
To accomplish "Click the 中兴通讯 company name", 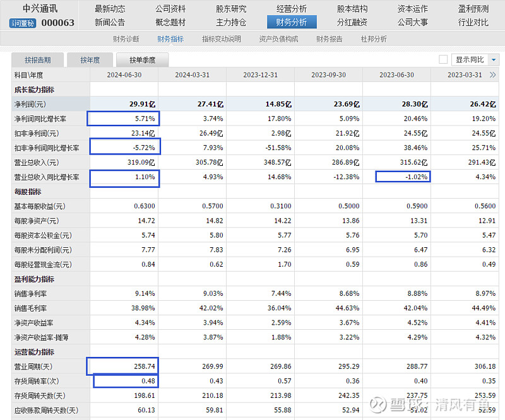I will coord(40,9).
